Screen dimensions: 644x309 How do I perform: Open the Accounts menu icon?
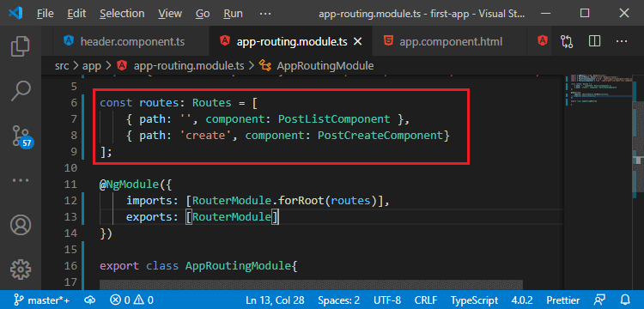pyautogui.click(x=21, y=225)
